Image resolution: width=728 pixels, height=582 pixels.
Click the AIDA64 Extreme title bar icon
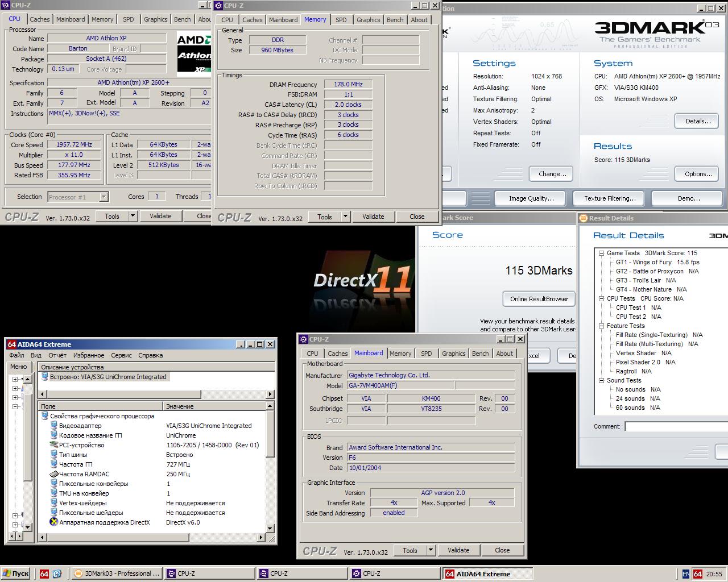tap(11, 344)
